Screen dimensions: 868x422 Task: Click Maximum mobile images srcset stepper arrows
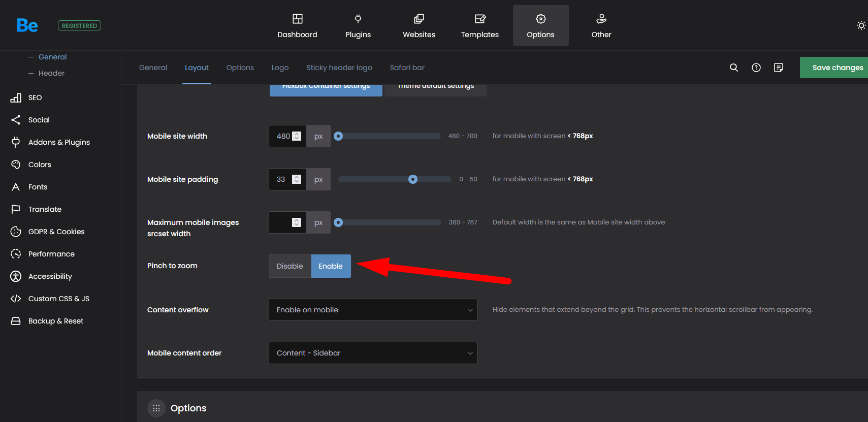click(x=297, y=222)
